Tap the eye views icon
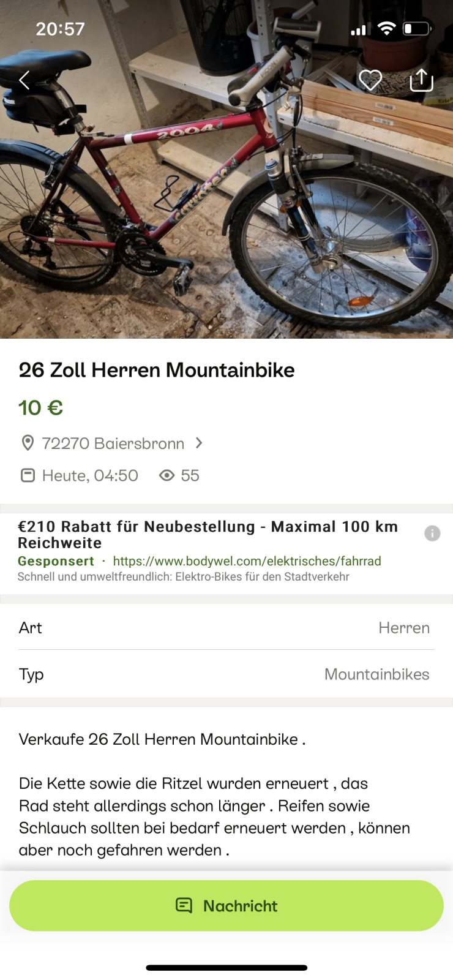Viewport: 453px width, 980px height. (167, 475)
